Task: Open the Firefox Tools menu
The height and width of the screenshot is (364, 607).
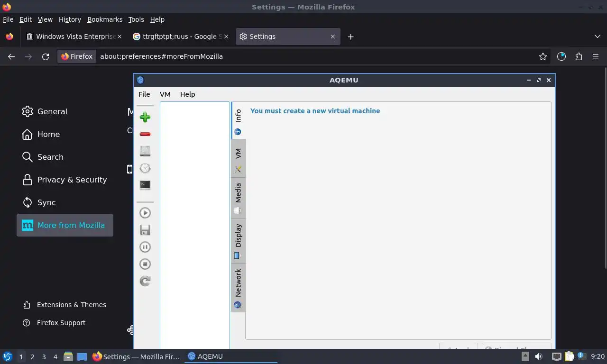Action: click(x=136, y=19)
